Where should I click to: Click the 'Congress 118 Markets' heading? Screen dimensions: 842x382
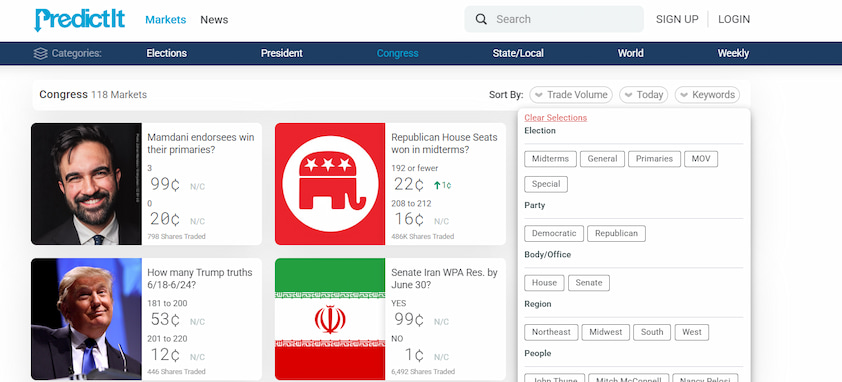point(93,95)
